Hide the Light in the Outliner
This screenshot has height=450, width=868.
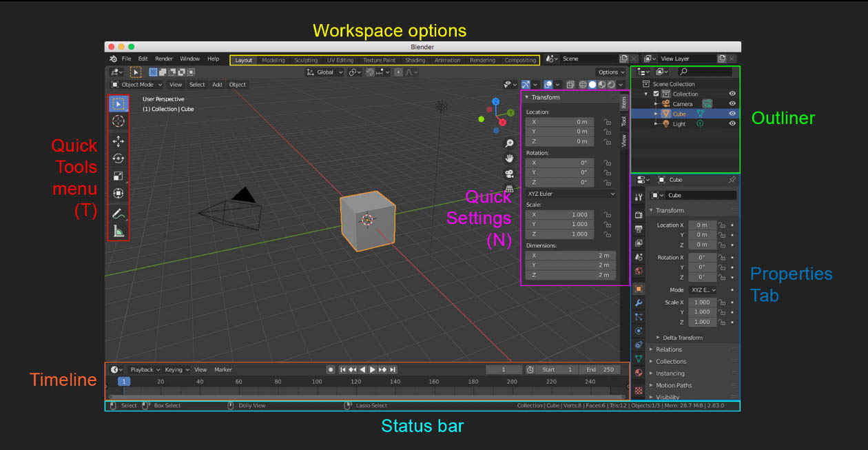(x=732, y=123)
